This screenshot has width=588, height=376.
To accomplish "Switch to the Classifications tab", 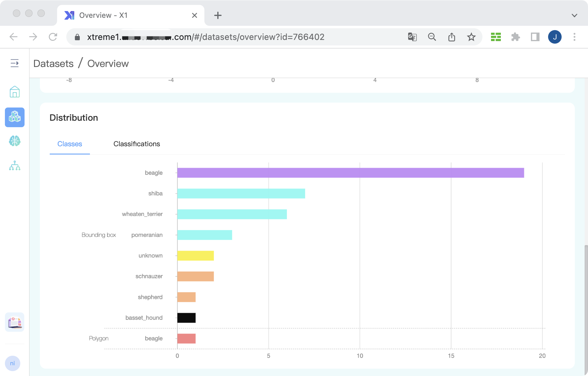I will tap(137, 144).
